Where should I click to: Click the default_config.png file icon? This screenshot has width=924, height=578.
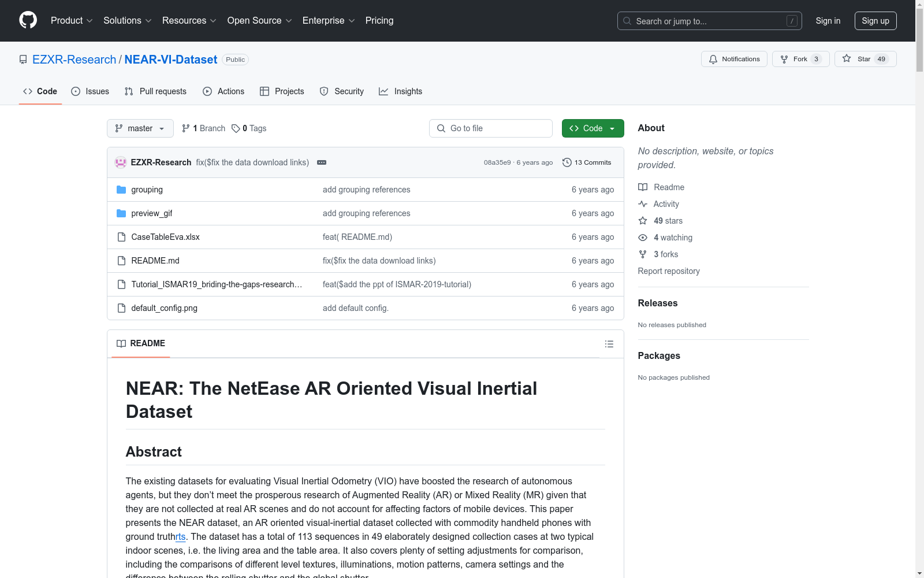point(121,308)
